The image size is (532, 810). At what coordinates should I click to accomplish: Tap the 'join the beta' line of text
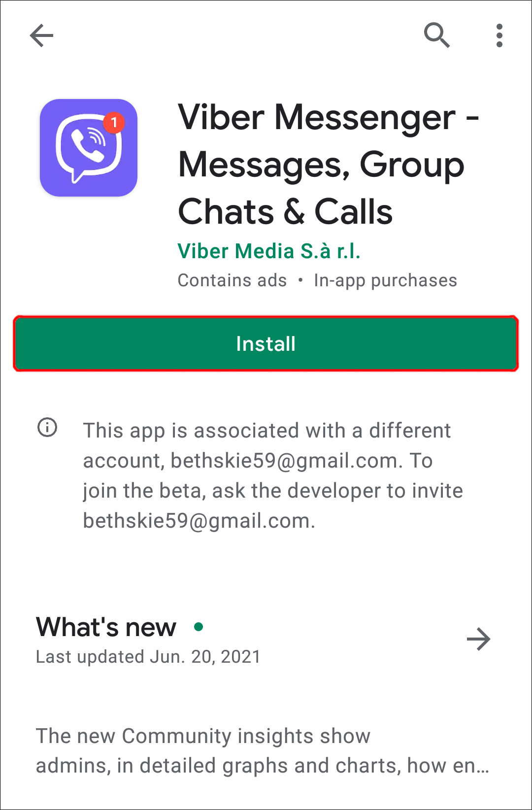point(273,491)
